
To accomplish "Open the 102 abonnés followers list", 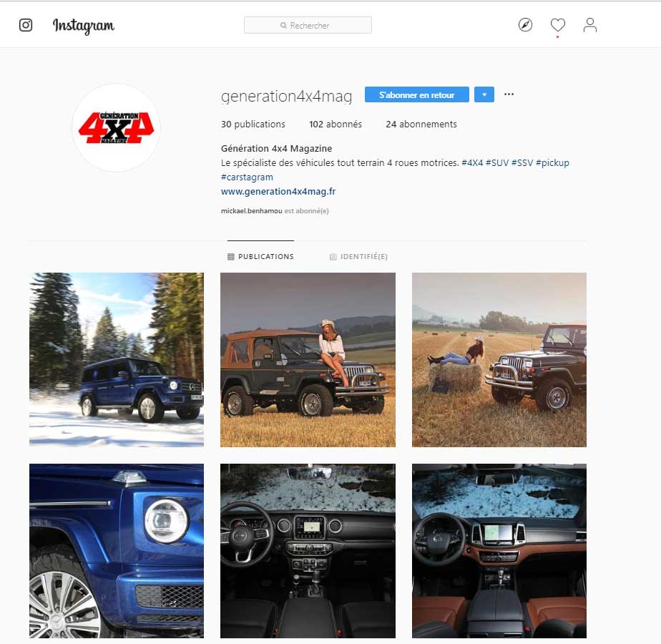I will 335,124.
